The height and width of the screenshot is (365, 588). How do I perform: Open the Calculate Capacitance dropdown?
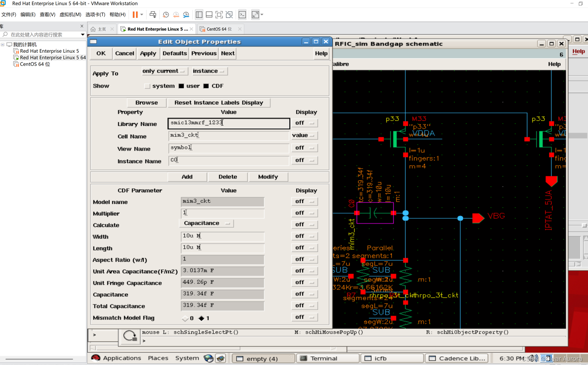(x=207, y=223)
